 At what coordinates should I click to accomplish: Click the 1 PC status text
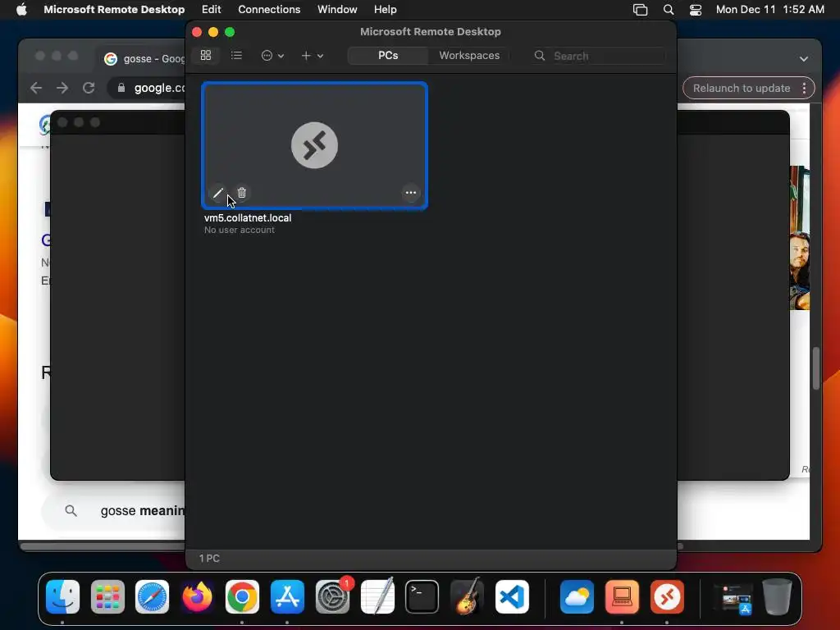point(209,558)
